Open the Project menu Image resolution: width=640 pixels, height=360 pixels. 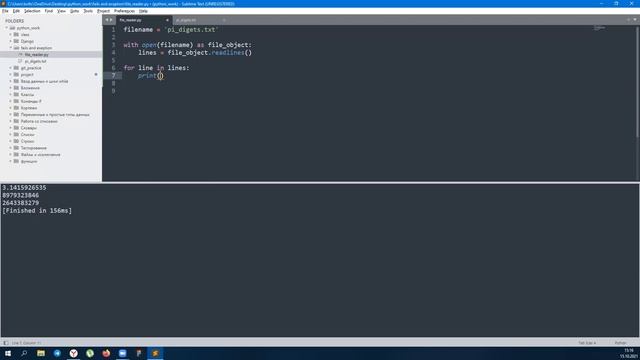click(103, 11)
